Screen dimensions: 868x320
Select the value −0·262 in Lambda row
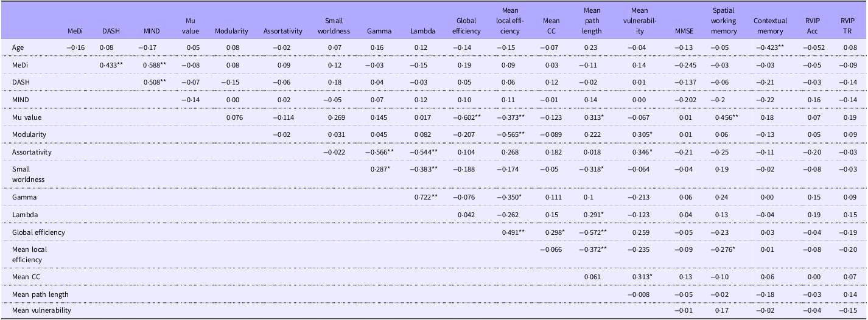coord(508,215)
